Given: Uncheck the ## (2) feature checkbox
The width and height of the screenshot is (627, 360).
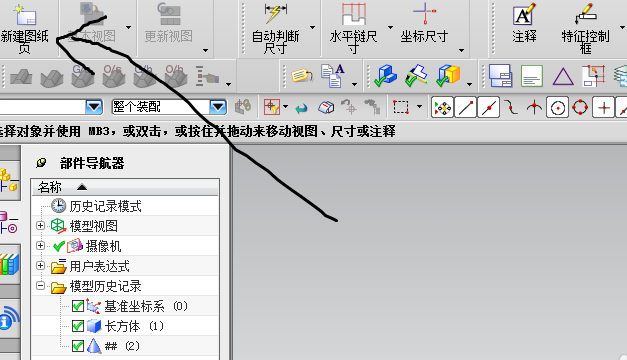Looking at the screenshot, I should tap(78, 346).
